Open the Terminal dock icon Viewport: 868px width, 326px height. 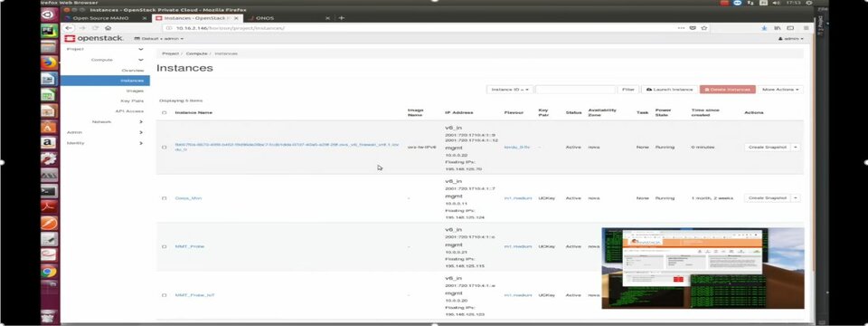(49, 191)
